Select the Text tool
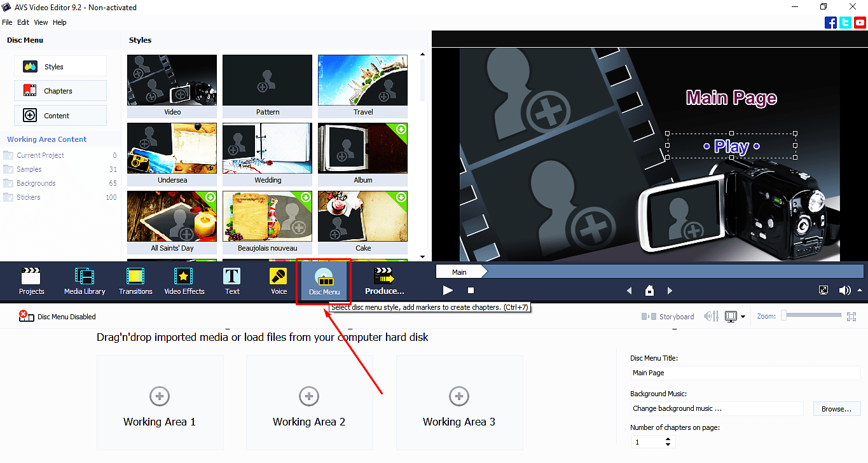The width and height of the screenshot is (868, 463). click(231, 280)
